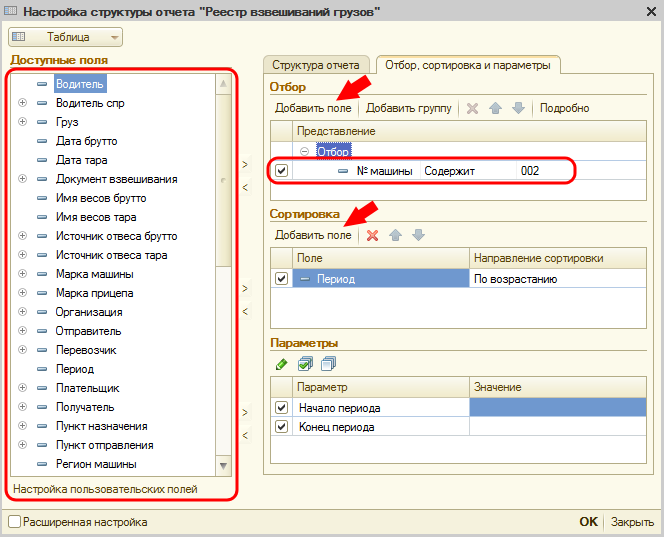This screenshot has height=537, width=664.
Task: Open the Таблица dropdown
Action: click(x=66, y=37)
